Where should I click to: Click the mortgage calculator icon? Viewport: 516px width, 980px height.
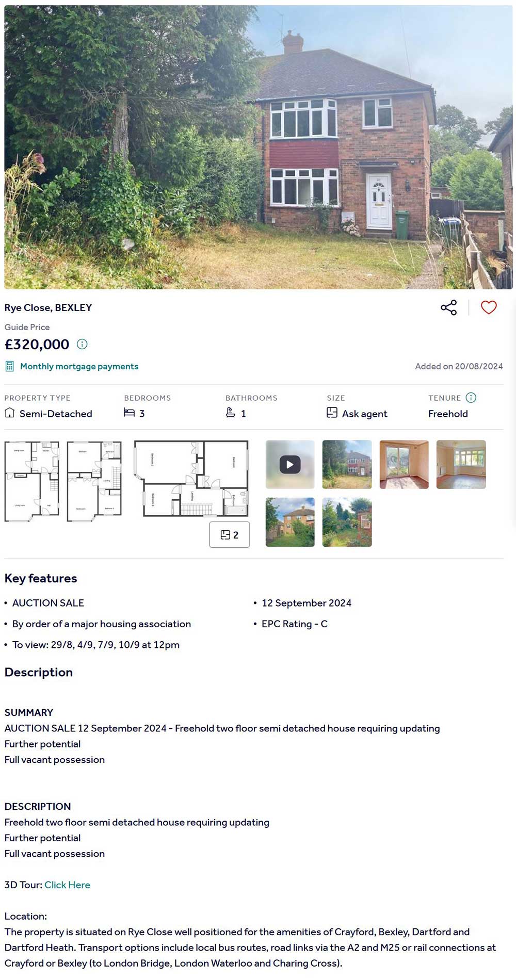[x=9, y=366]
